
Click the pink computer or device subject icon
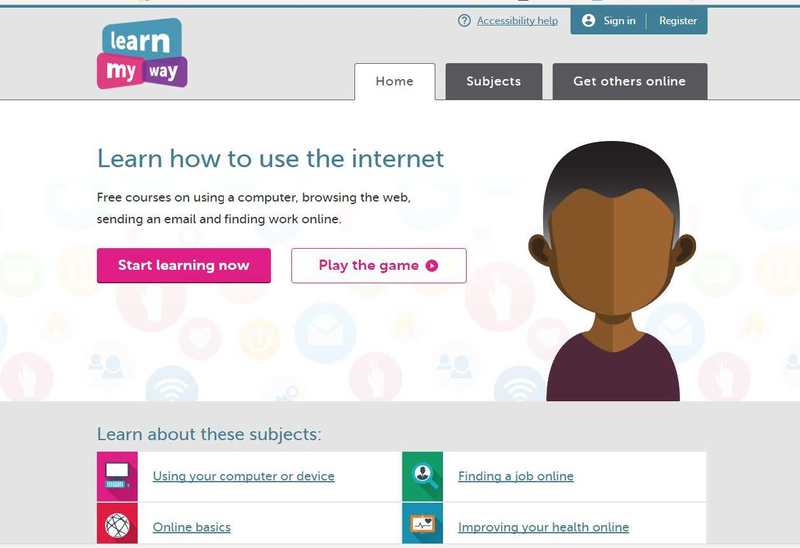coord(117,476)
